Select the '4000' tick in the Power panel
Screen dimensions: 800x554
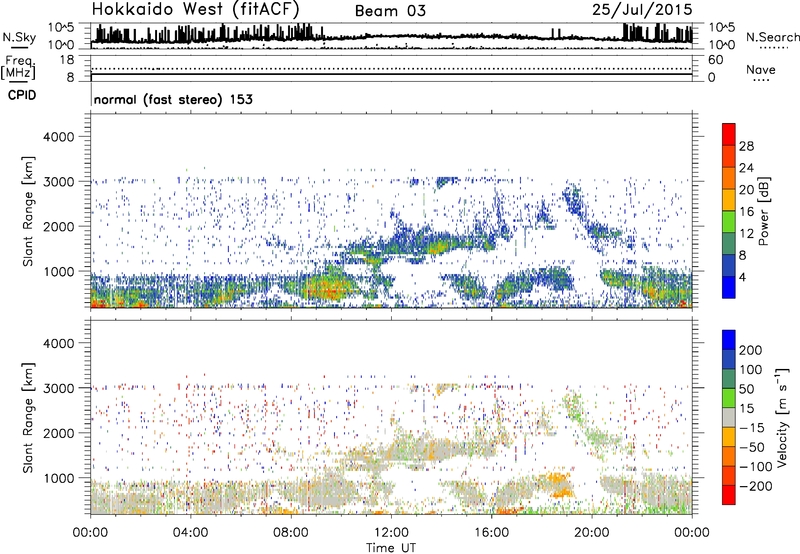[58, 137]
